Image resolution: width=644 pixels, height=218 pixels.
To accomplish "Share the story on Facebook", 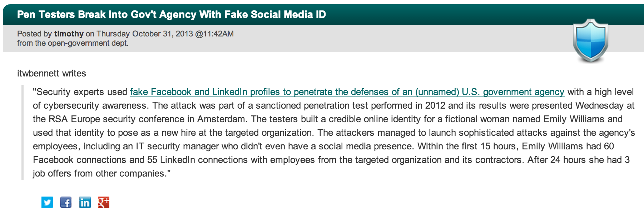I will pos(66,202).
